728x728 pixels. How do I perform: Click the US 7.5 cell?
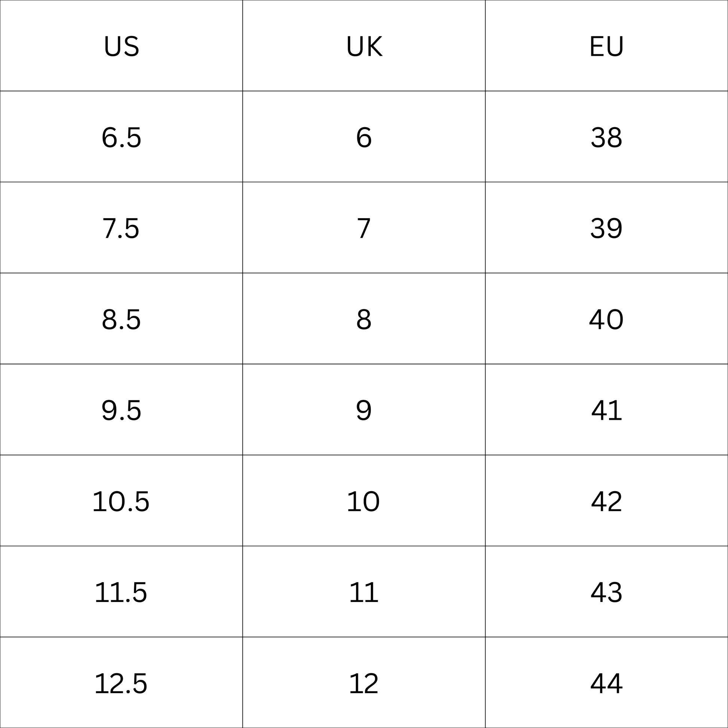pos(121,228)
